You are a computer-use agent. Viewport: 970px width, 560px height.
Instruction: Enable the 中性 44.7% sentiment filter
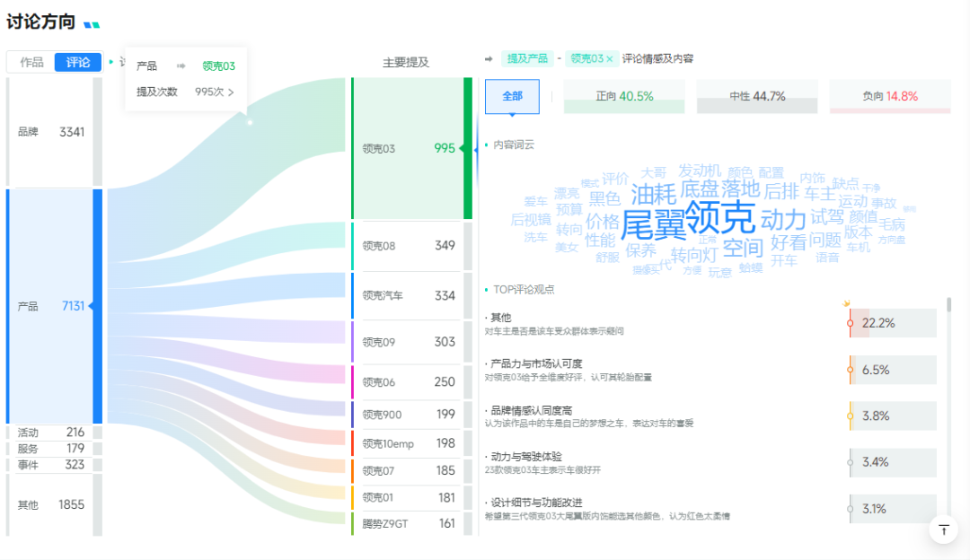click(x=757, y=94)
